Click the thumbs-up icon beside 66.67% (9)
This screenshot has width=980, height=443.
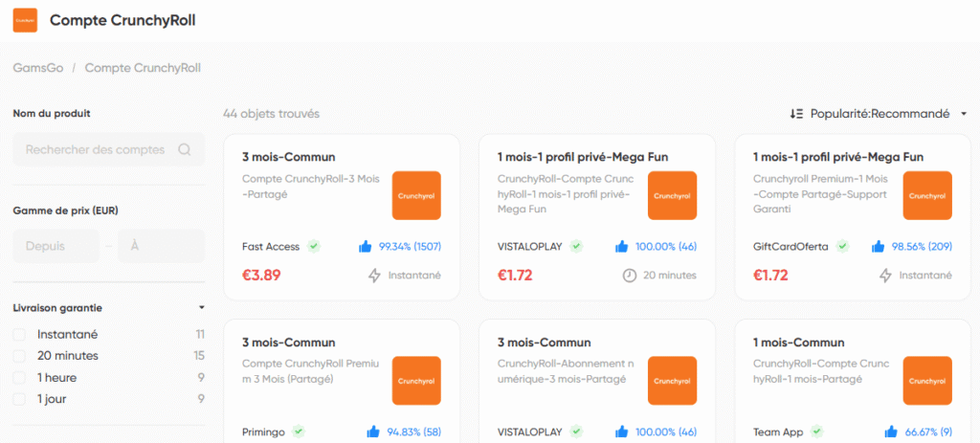pyautogui.click(x=891, y=432)
